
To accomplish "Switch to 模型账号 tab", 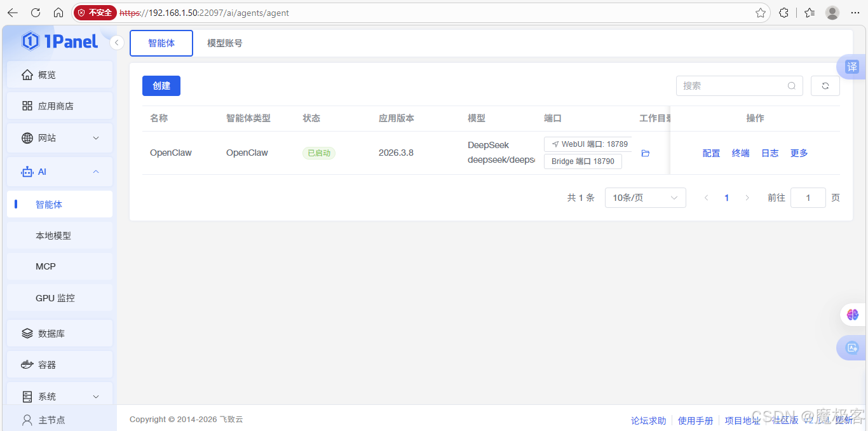I will [x=225, y=43].
